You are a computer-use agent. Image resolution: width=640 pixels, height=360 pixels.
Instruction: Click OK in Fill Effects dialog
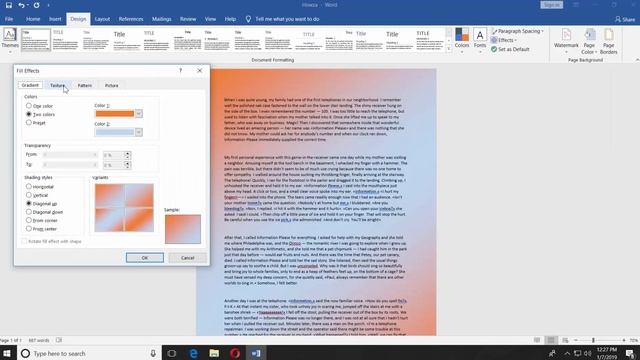tap(145, 258)
